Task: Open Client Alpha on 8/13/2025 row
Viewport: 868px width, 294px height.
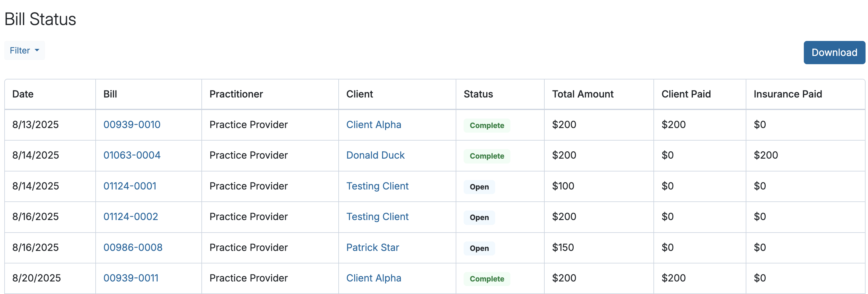Action: point(373,125)
